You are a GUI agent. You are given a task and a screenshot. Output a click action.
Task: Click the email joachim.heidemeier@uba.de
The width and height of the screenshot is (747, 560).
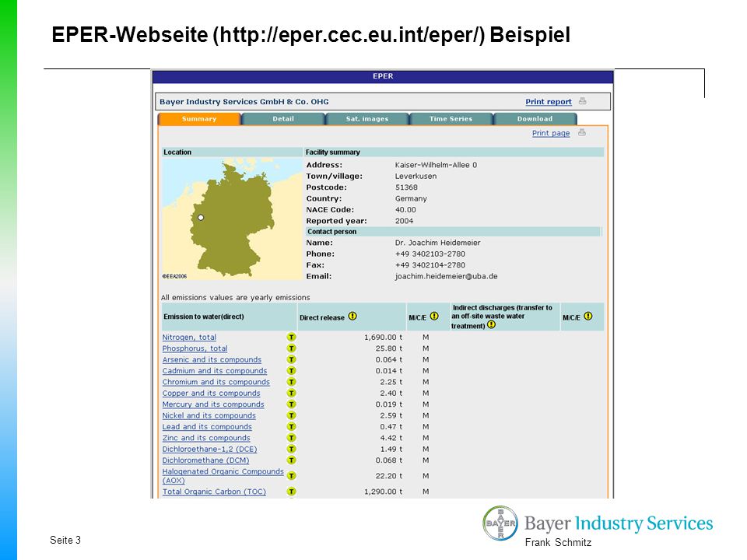[x=446, y=276]
